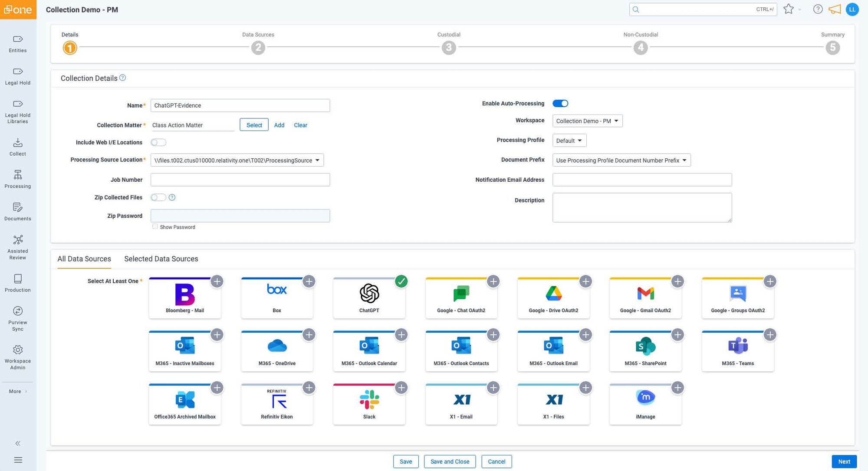868x471 pixels.
Task: Expand the Processing Profile dropdown
Action: 569,141
